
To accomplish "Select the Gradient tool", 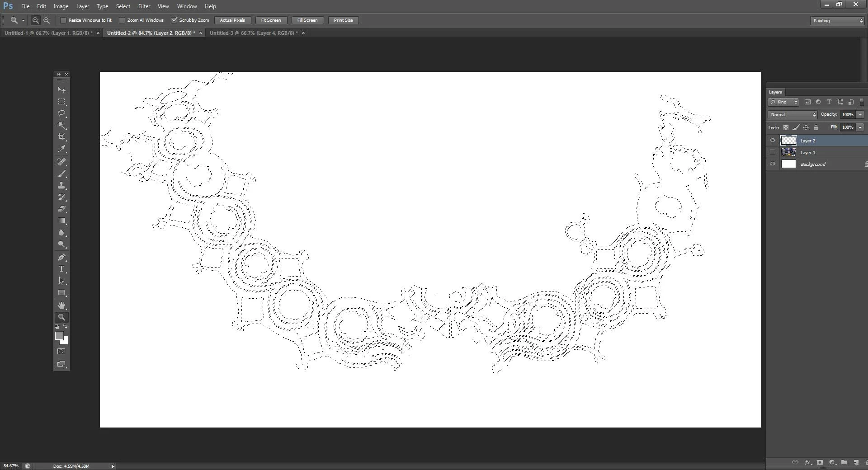I will point(61,221).
